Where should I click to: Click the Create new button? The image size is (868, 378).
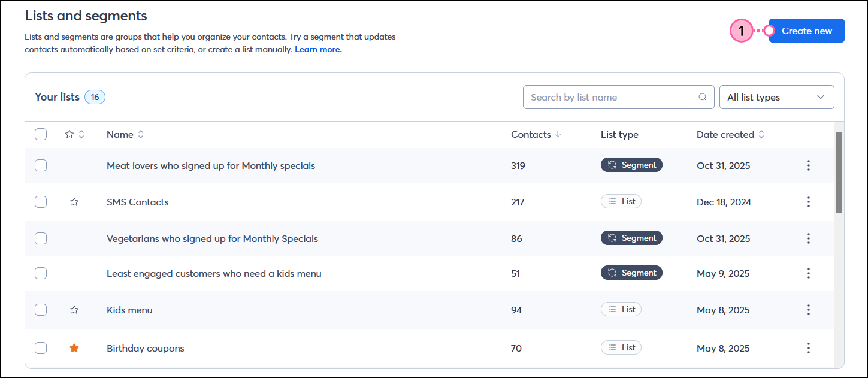[x=806, y=30]
